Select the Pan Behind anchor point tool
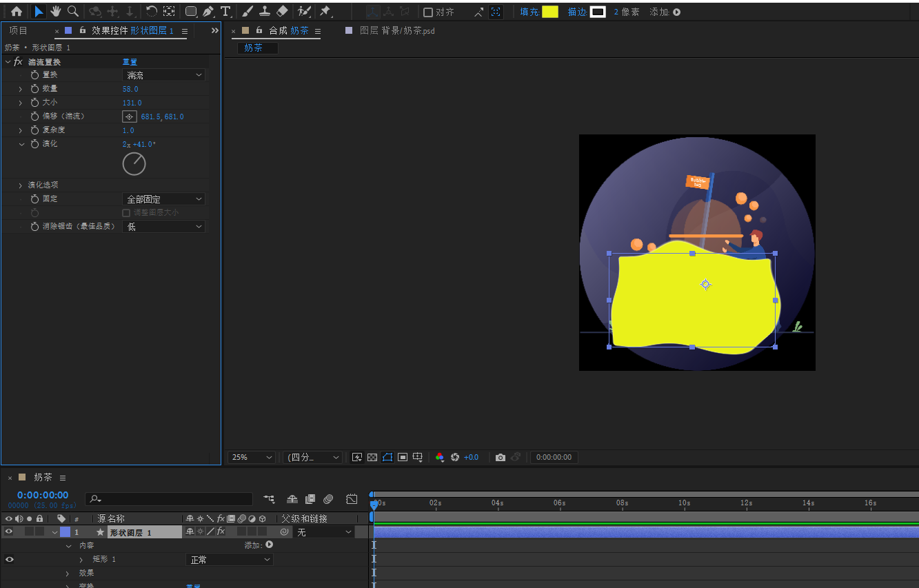The image size is (919, 588). (169, 12)
